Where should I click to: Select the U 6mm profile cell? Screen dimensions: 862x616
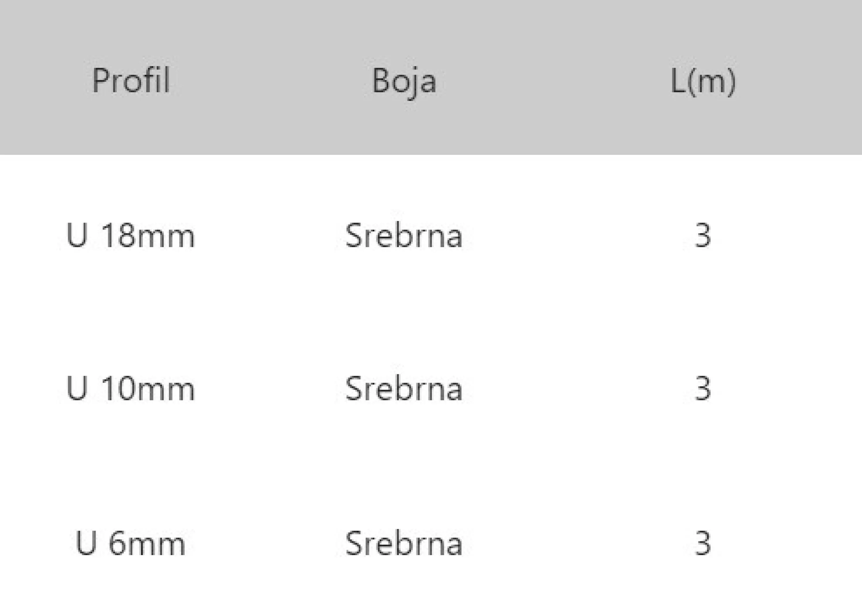coord(130,544)
